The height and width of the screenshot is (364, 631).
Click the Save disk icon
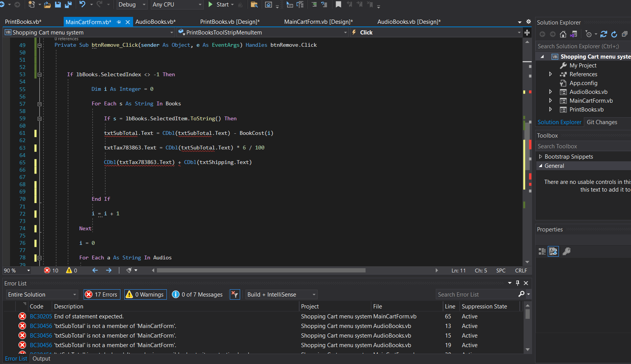tap(58, 5)
